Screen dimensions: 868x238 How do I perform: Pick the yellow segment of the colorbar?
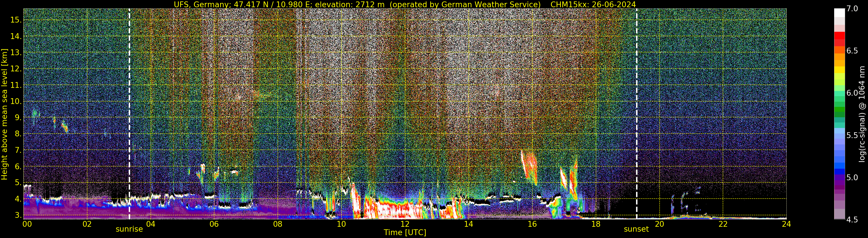[839, 70]
